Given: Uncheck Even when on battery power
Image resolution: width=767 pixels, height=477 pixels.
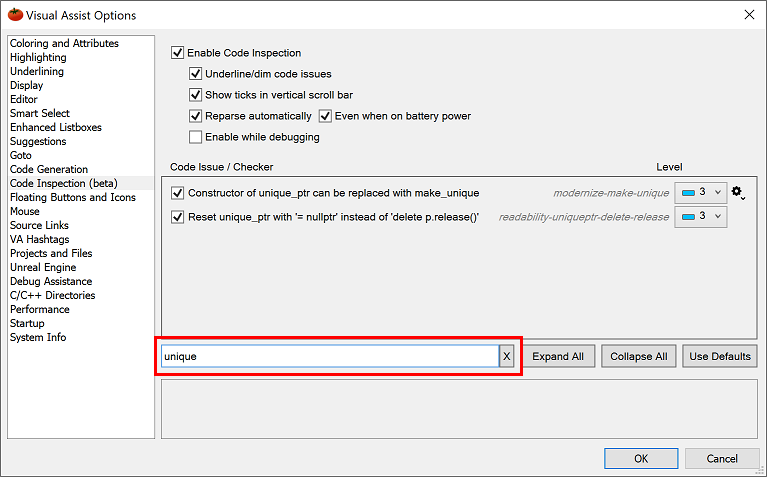Looking at the screenshot, I should pos(325,116).
